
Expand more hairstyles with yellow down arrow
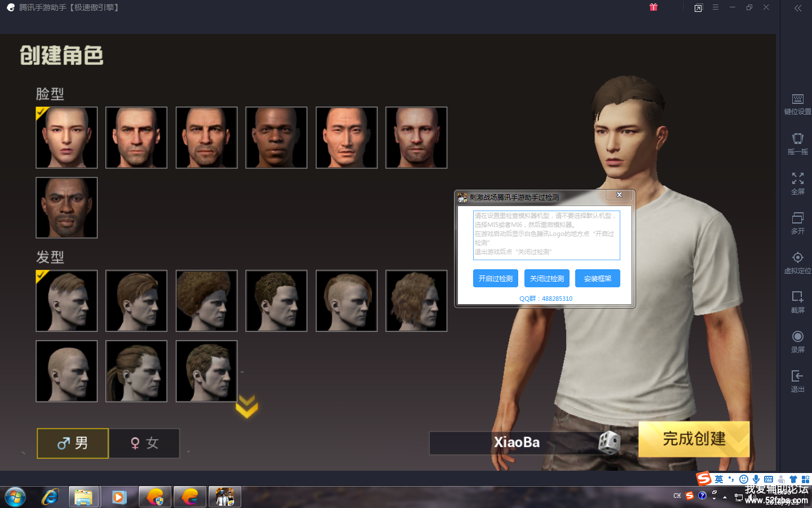[246, 406]
